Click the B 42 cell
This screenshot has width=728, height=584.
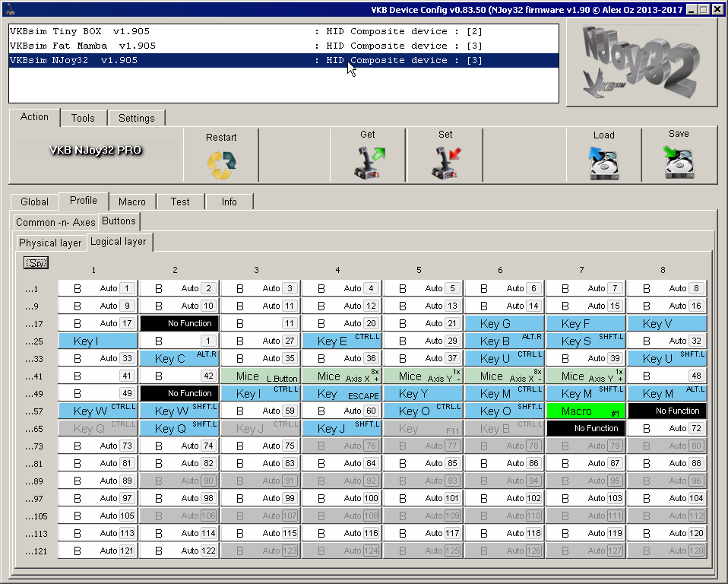(x=179, y=376)
